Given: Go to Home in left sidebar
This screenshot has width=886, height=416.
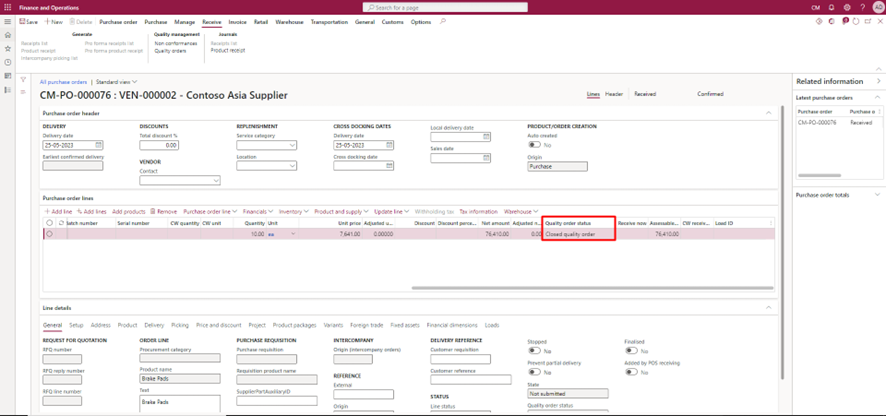Looking at the screenshot, I should (x=7, y=35).
